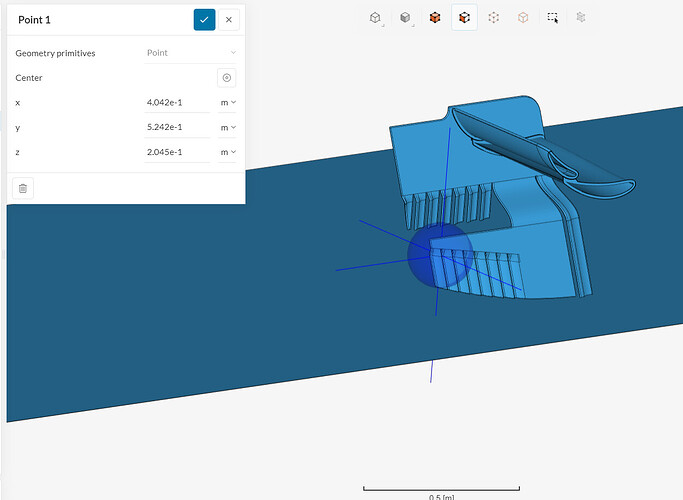This screenshot has width=683, height=500.
Task: Select the dotted-vertex cube selection mode
Action: pyautogui.click(x=493, y=18)
